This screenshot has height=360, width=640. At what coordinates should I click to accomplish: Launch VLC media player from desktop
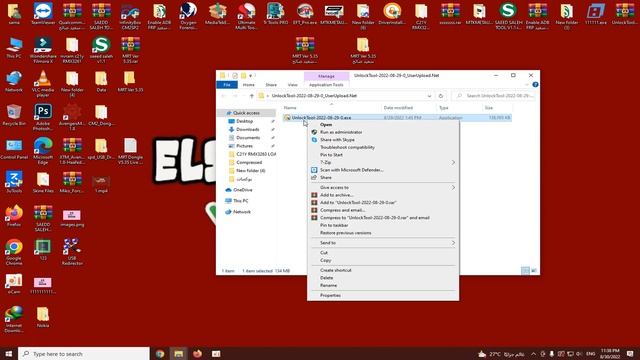[43, 83]
